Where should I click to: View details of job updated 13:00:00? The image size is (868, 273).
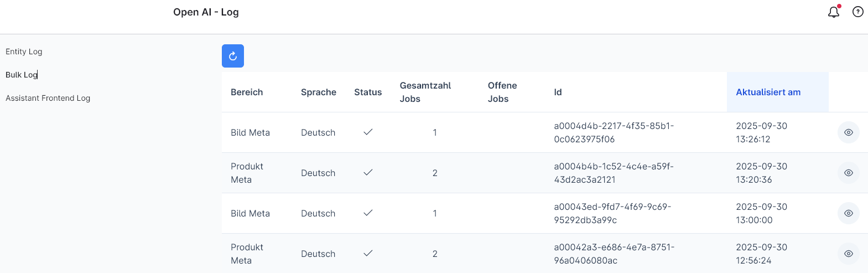coord(848,213)
